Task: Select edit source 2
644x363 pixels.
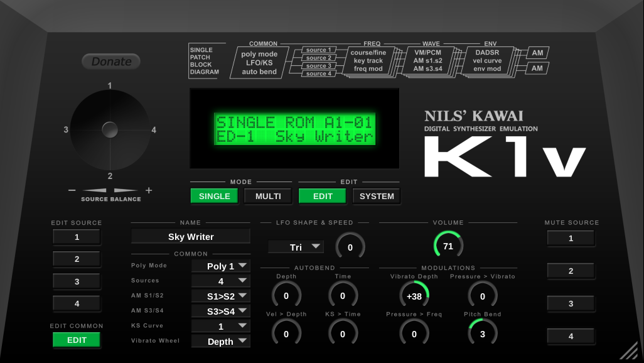Action: (x=77, y=259)
